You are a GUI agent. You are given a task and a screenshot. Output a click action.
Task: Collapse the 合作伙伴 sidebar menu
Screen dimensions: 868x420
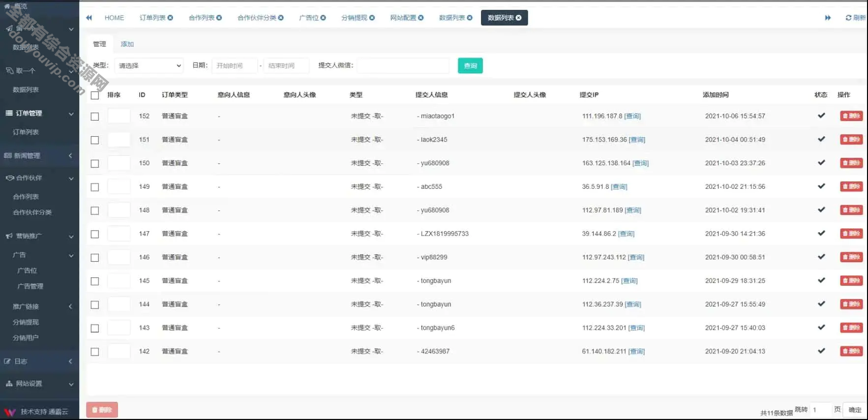tap(39, 178)
